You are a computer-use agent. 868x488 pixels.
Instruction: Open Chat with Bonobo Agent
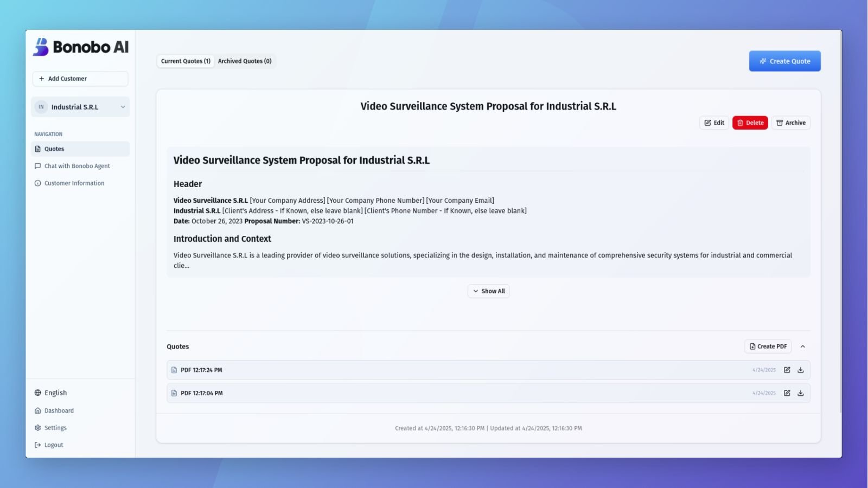click(x=80, y=166)
